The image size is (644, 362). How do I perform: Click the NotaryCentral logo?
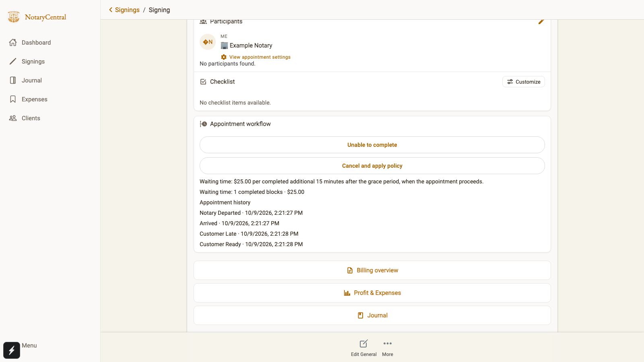tap(37, 17)
